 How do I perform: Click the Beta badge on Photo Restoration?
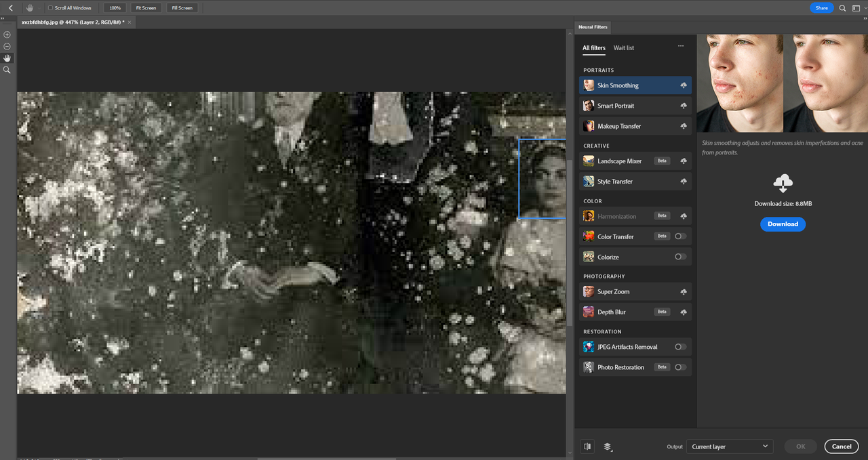click(x=663, y=367)
